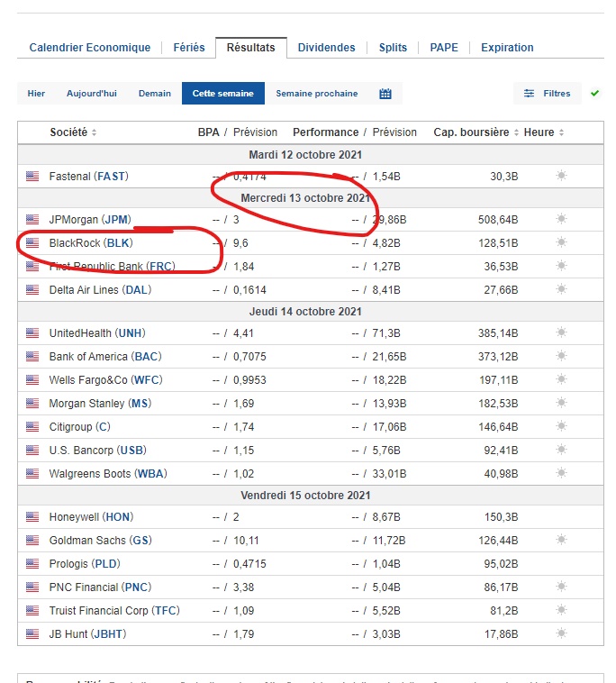
Task: Click the US flag beside Truist Financial Corp
Action: point(32,610)
